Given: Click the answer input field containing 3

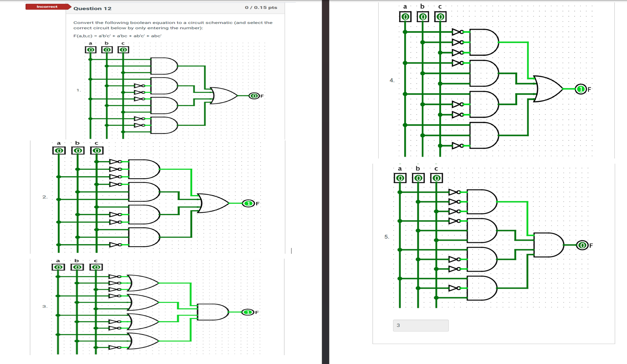Looking at the screenshot, I should tap(420, 326).
